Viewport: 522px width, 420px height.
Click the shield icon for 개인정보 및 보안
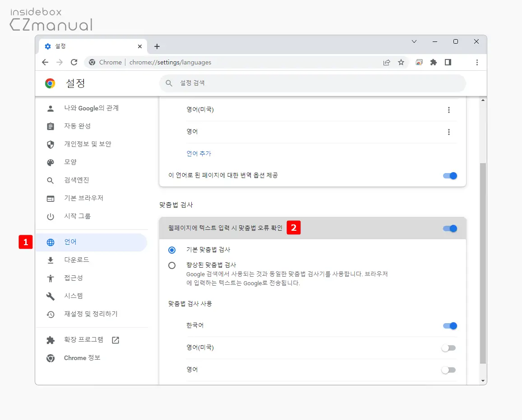(x=50, y=144)
